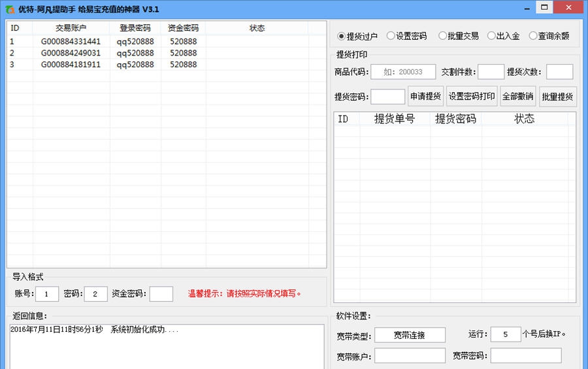The width and height of the screenshot is (588, 369).
Task: Click the 提货次数 input box
Action: point(559,72)
